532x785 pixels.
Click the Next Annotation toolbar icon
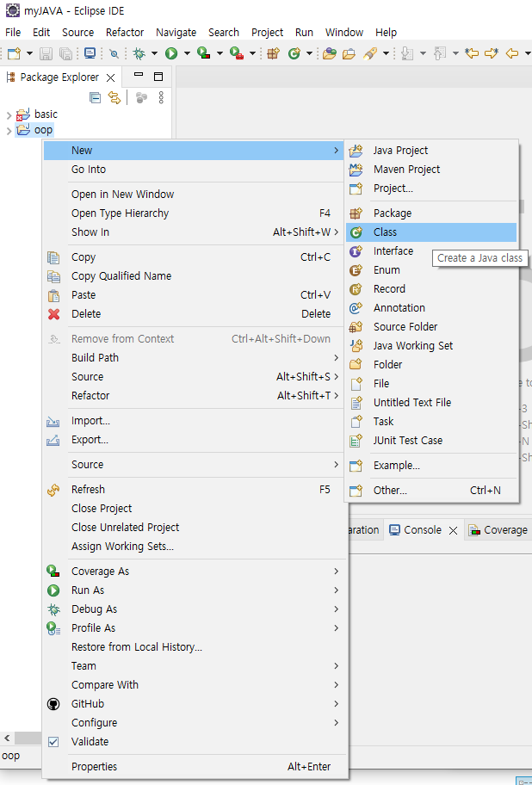(x=408, y=53)
